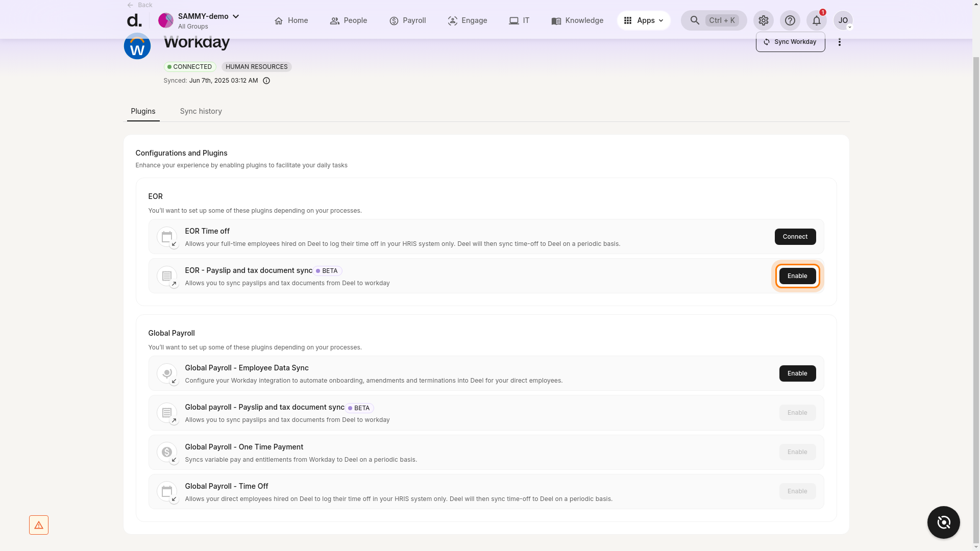Click Global Payroll Employee Data Sync icon

pos(166,373)
